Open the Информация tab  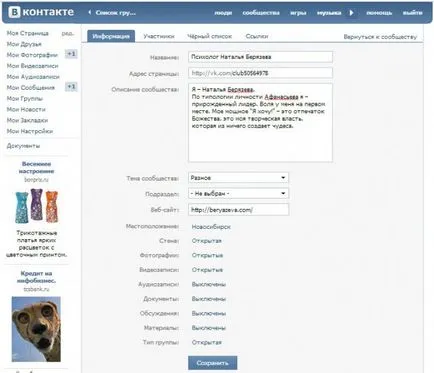(111, 36)
